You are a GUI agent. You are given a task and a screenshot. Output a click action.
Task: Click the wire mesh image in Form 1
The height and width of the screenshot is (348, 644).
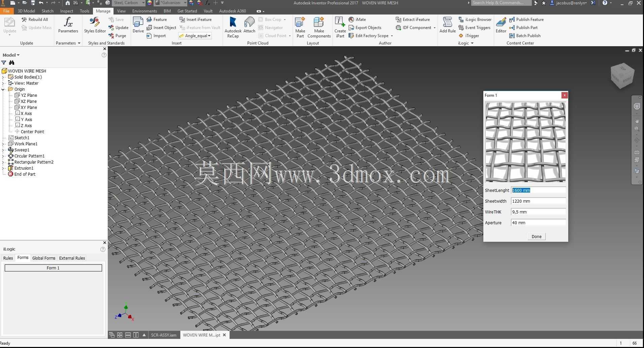(x=525, y=142)
